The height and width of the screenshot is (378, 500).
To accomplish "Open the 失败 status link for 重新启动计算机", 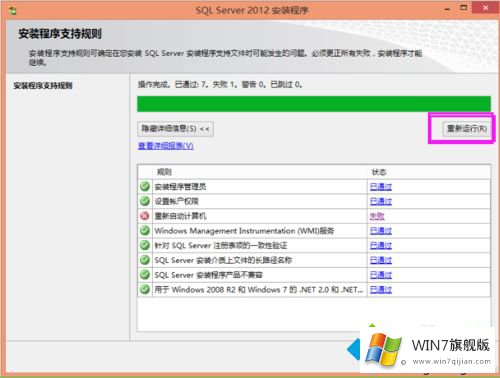I will click(x=377, y=216).
